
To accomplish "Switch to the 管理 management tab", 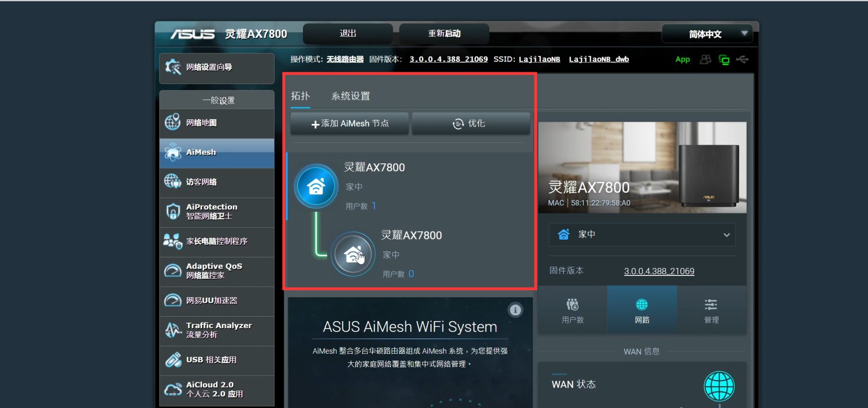I will tap(712, 310).
